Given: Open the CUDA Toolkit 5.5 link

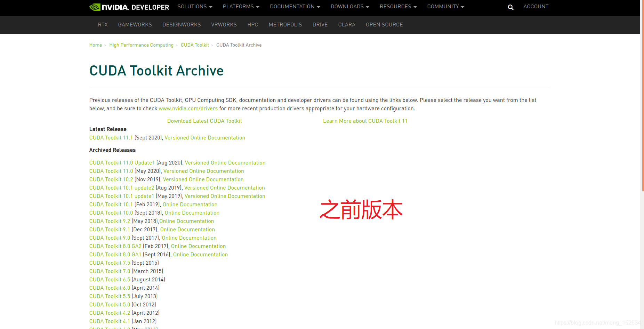Looking at the screenshot, I should [x=110, y=296].
